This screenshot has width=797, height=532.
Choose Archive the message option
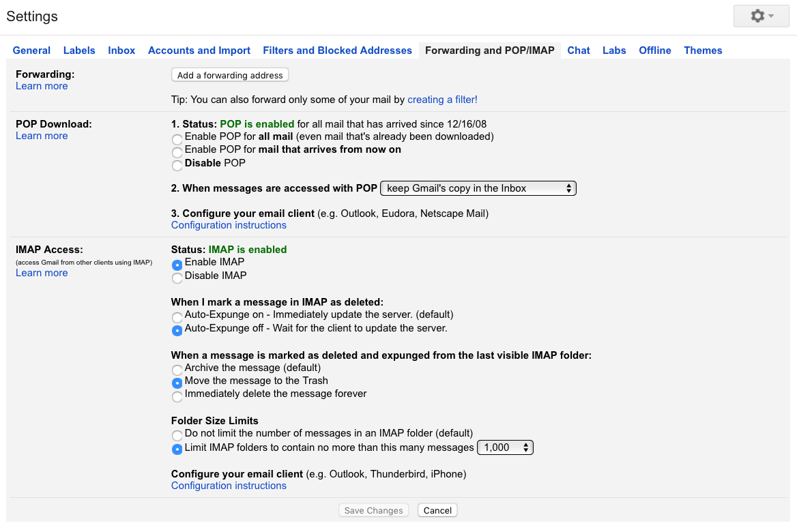[177, 370]
